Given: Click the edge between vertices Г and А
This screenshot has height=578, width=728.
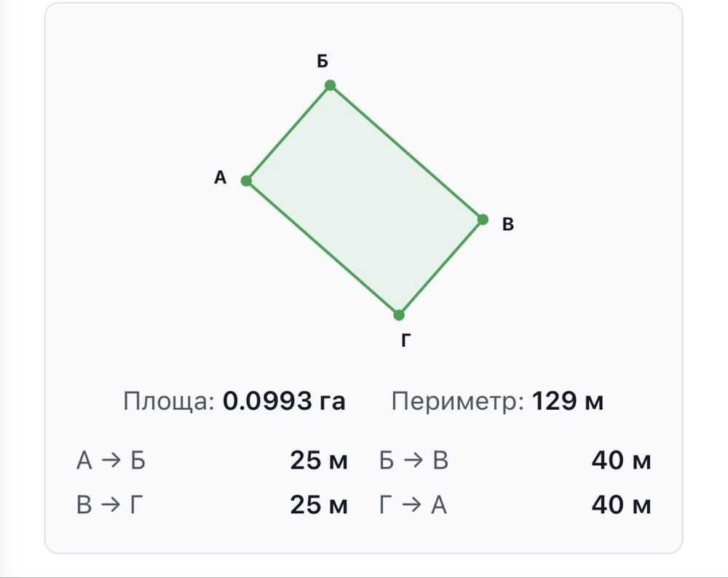Looking at the screenshot, I should (x=323, y=248).
